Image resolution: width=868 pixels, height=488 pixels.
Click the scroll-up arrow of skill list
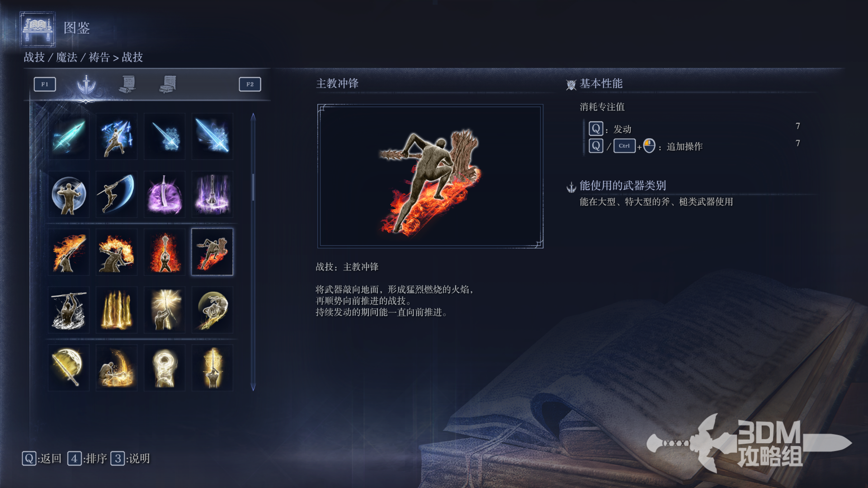click(253, 117)
